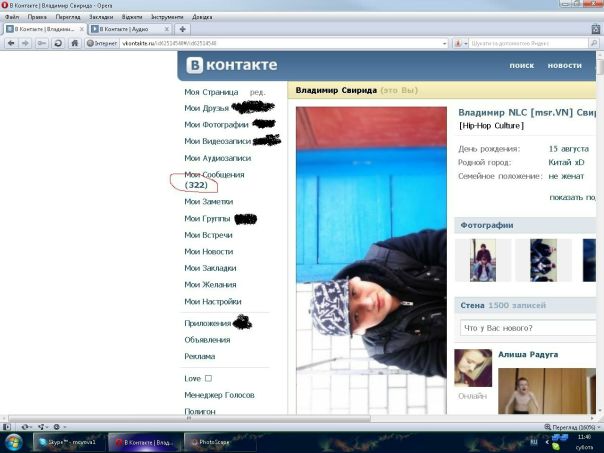
Task: Open the Правка menu
Action: [x=37, y=17]
